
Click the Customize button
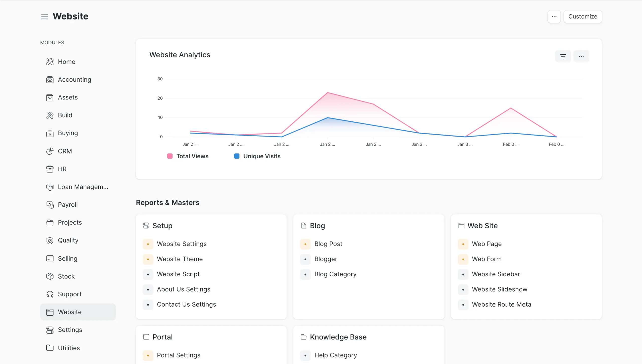(x=583, y=17)
